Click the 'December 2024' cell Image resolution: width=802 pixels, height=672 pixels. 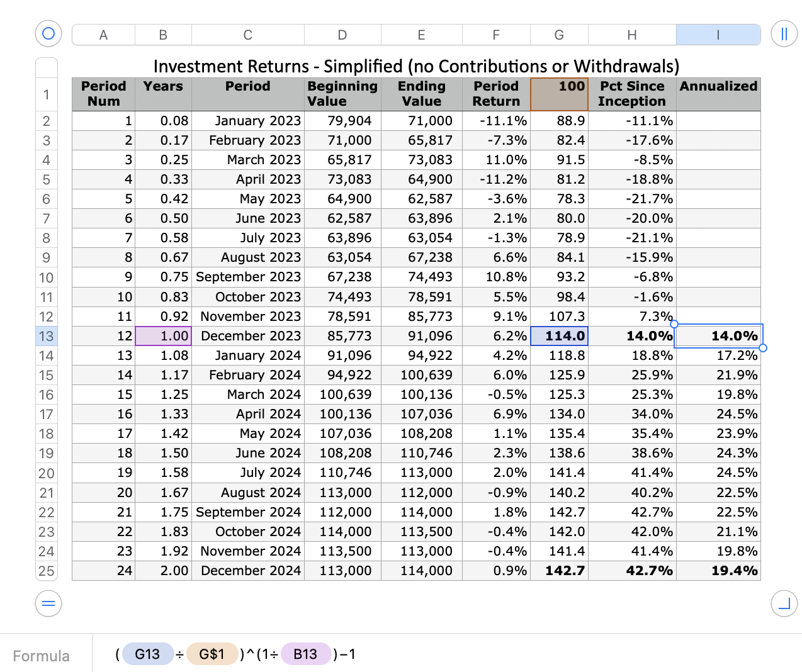pyautogui.click(x=248, y=571)
